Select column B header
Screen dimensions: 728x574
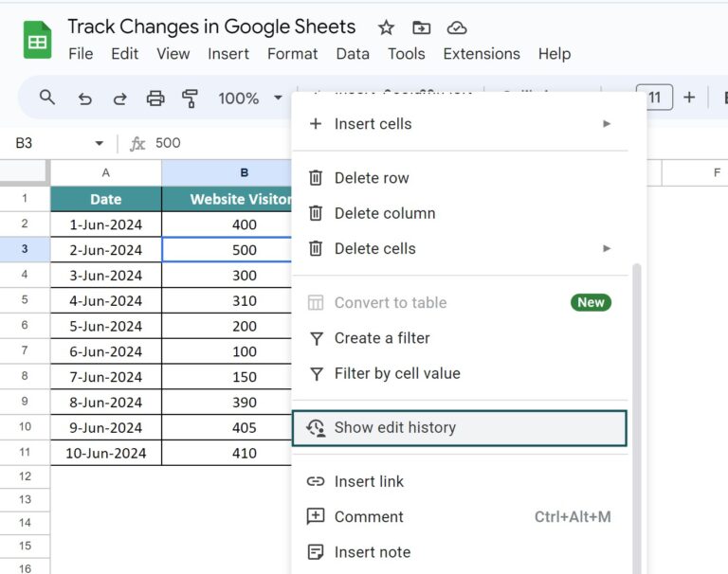[227, 173]
